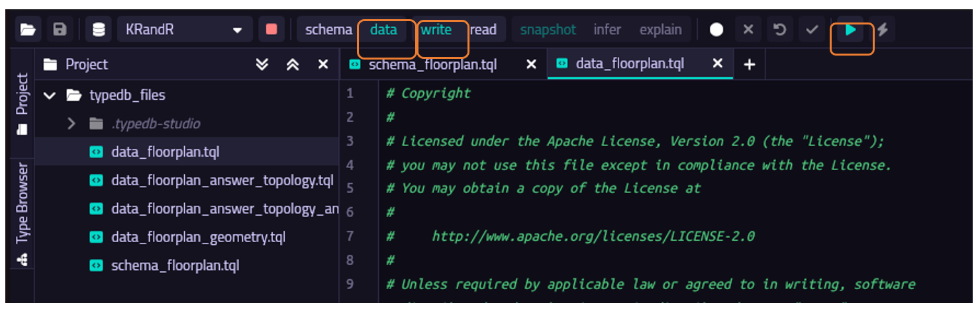980x309 pixels.
Task: Toggle the explain option
Action: pos(660,30)
